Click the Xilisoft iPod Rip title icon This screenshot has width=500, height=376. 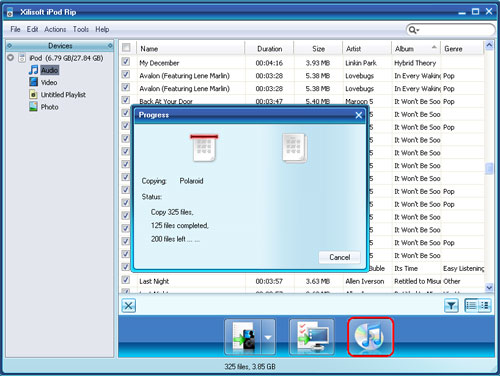point(10,12)
